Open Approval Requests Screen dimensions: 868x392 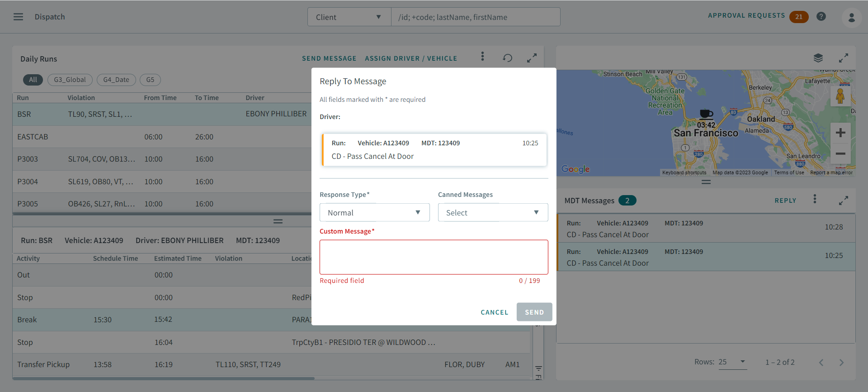[x=746, y=15]
